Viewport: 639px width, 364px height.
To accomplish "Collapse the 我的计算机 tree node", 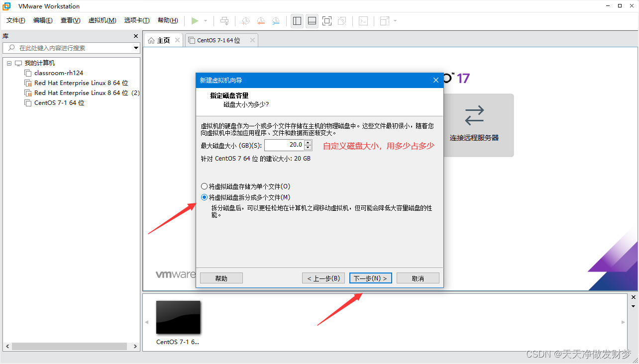I will pyautogui.click(x=9, y=63).
